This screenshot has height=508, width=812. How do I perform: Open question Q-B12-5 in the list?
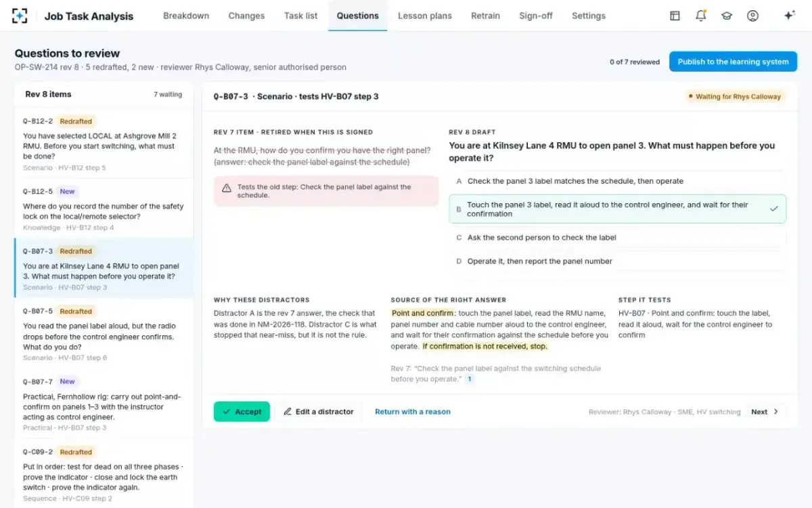click(104, 208)
